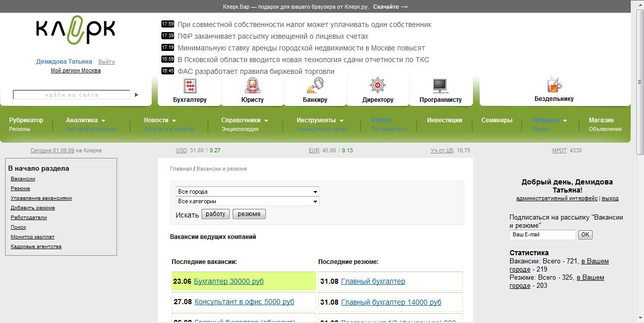Click the Директору ship wheel icon
The height and width of the screenshot is (323, 644).
point(378,86)
